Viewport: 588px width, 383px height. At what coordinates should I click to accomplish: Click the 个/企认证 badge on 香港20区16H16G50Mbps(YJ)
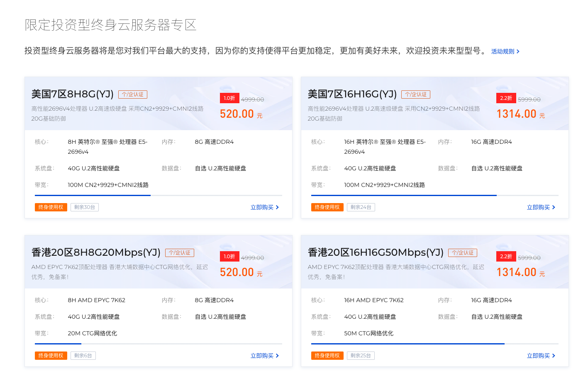pos(463,253)
